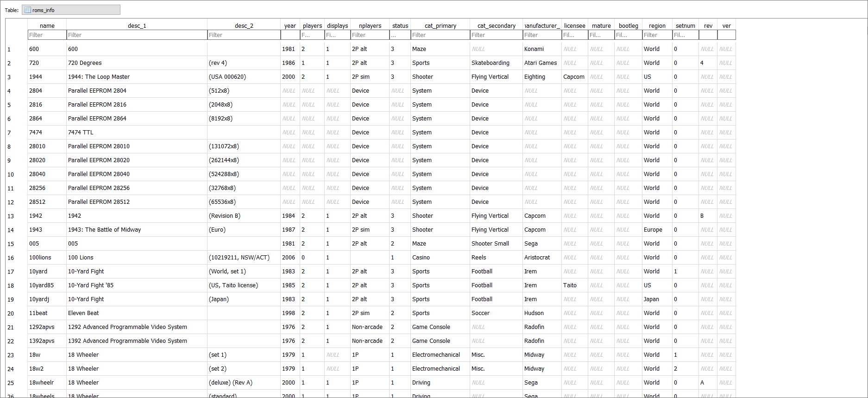Select the cell '720 Degrees'

[x=137, y=63]
